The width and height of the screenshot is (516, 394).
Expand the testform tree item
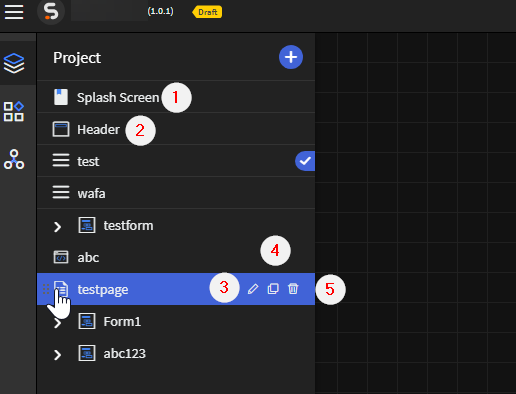click(x=57, y=227)
